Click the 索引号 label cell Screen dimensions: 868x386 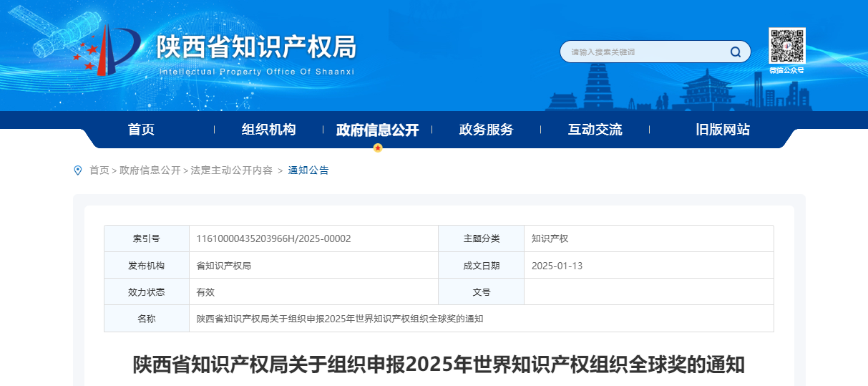[147, 238]
